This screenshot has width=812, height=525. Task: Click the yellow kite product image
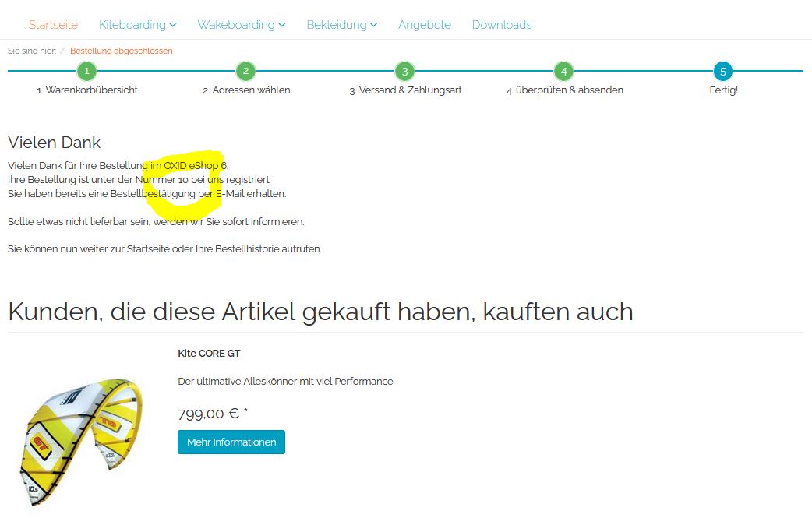pyautogui.click(x=79, y=440)
